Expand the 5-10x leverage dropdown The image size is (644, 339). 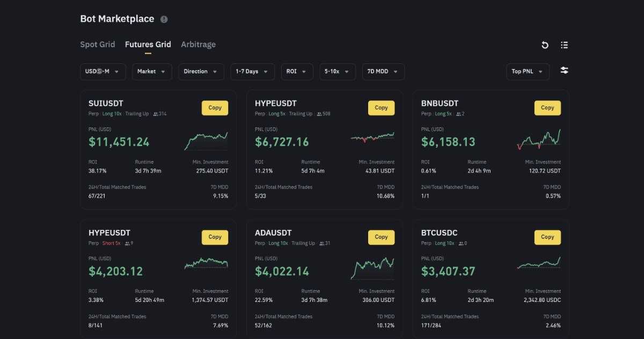tap(338, 71)
